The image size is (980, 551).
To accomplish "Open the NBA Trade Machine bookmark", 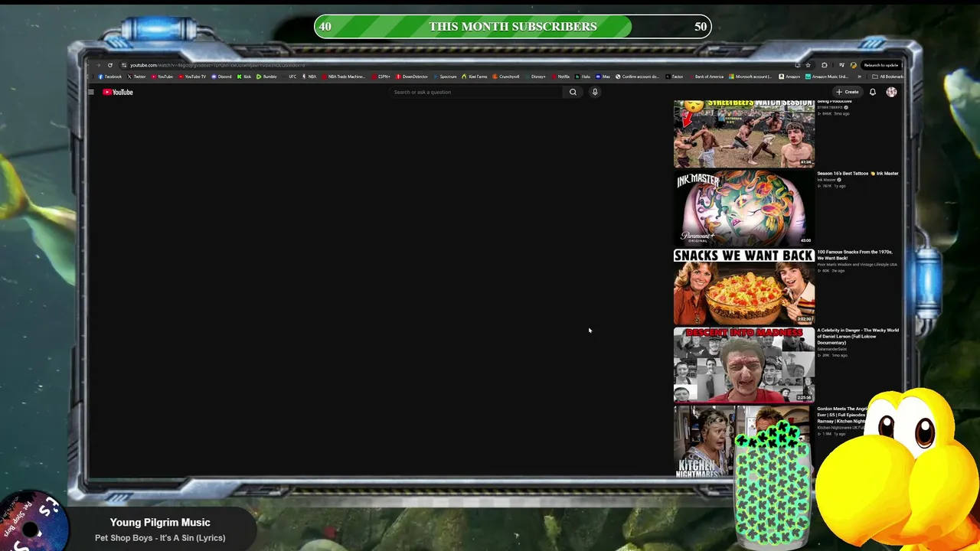I will [x=344, y=77].
